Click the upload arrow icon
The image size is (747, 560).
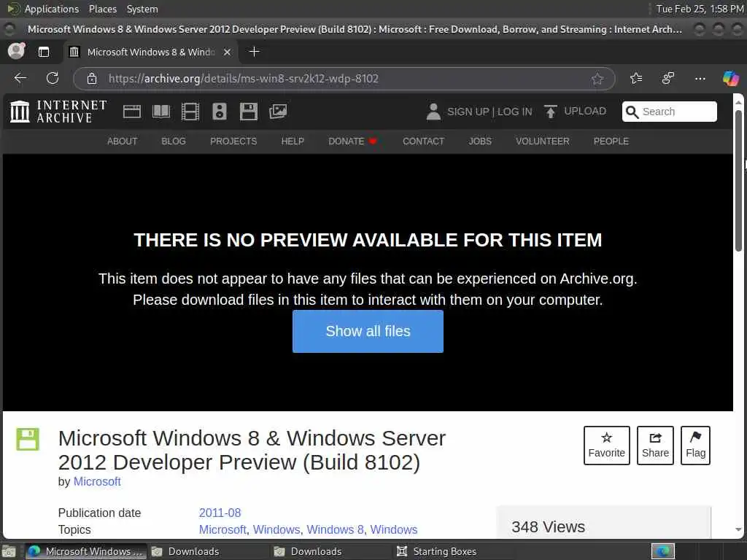point(550,112)
